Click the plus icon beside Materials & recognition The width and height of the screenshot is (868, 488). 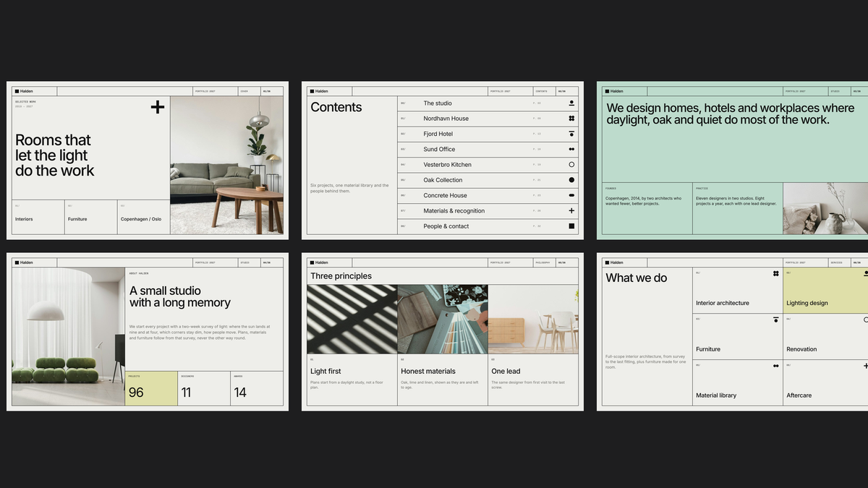571,210
